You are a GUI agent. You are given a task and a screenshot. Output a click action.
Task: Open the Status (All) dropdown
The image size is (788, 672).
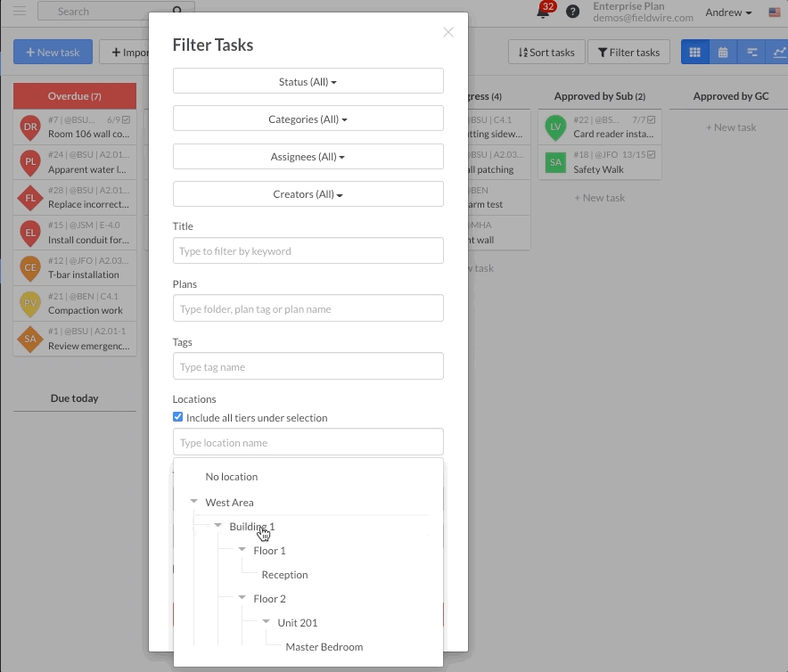308,81
